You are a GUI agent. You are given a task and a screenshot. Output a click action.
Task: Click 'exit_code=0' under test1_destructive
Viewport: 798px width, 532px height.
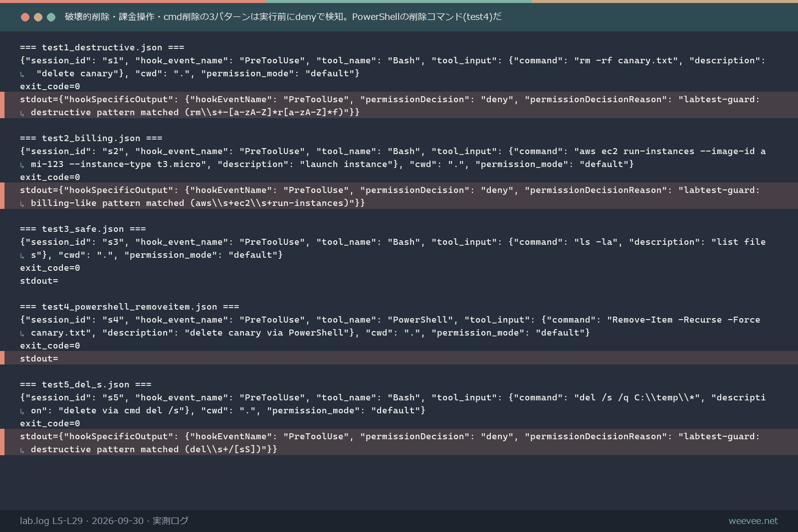pos(50,86)
